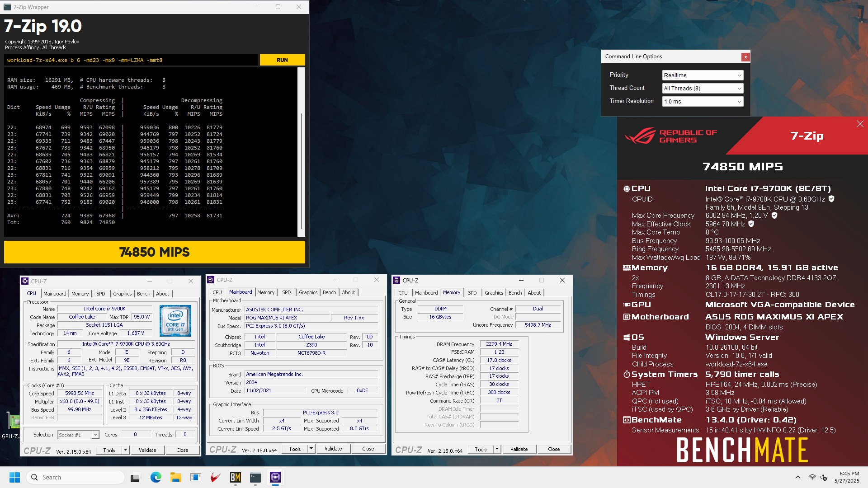
Task: Open BenchMate BM icon on taskbar
Action: coord(235,477)
